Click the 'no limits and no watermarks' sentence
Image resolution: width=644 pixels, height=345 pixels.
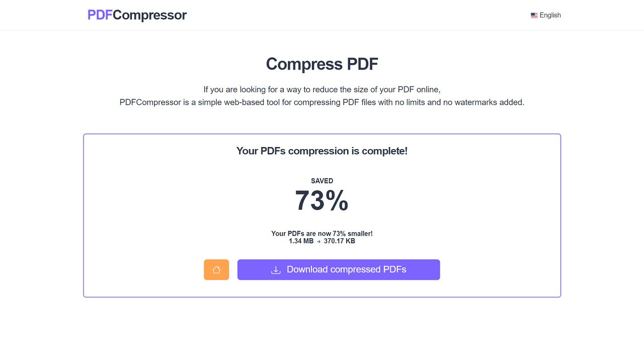tap(322, 102)
